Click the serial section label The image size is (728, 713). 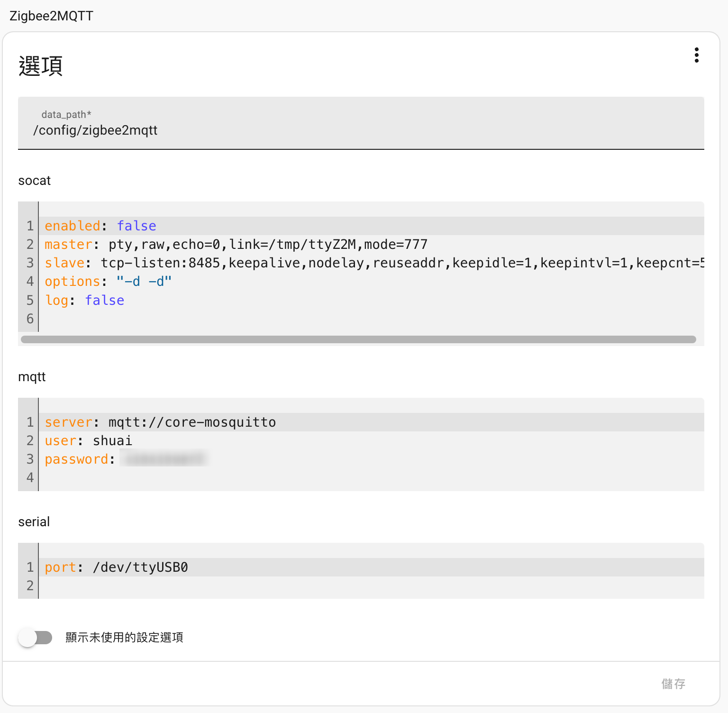pyautogui.click(x=34, y=522)
